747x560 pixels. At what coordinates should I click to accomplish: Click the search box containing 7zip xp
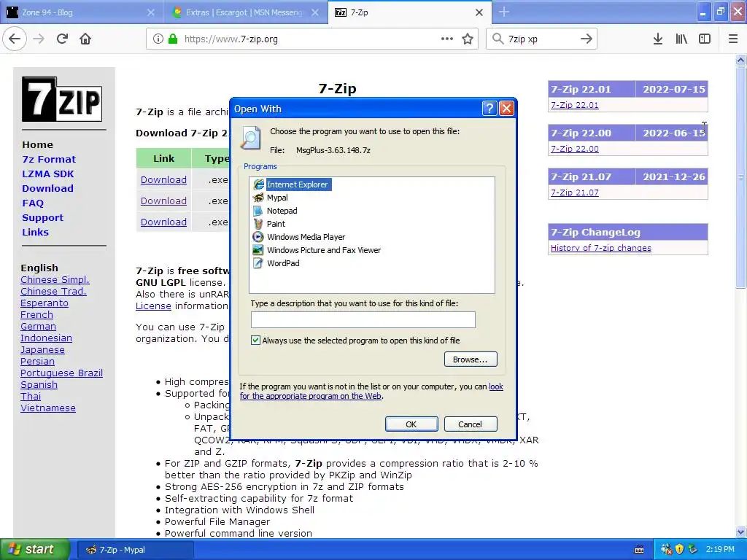point(541,39)
